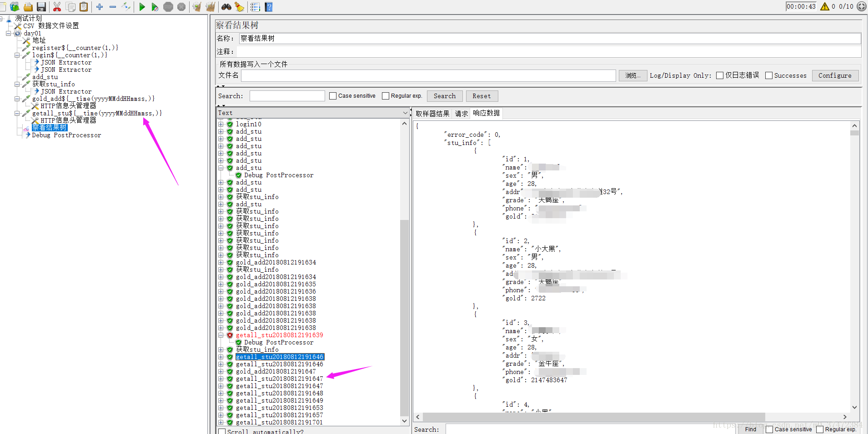The image size is (868, 434).
Task: Click down arrow of response vertical scrollbar
Action: click(854, 408)
